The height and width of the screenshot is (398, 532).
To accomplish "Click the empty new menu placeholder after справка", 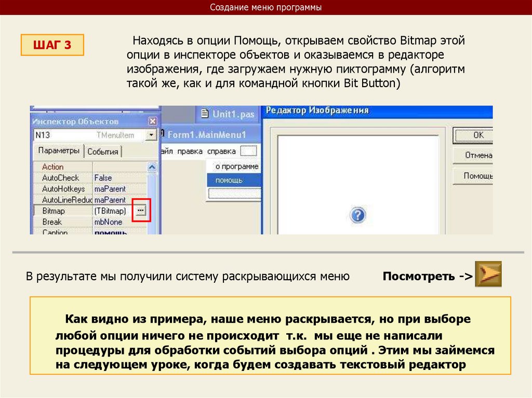I will [249, 151].
